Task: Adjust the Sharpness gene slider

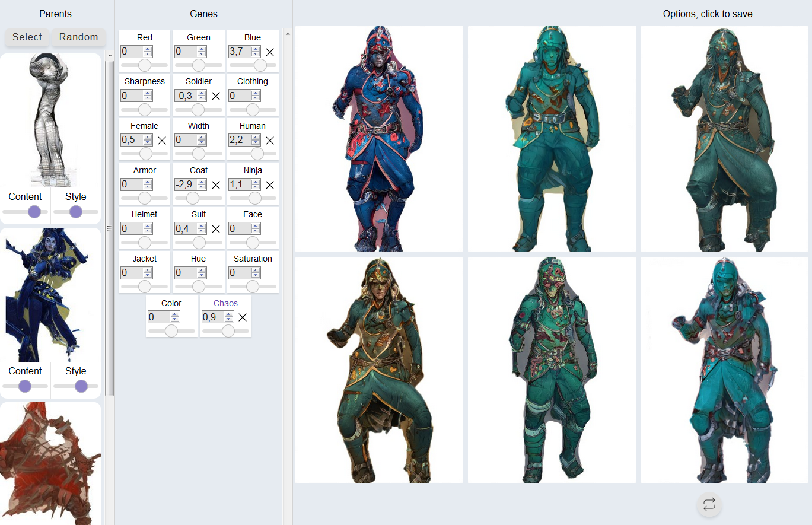Action: 145,110
